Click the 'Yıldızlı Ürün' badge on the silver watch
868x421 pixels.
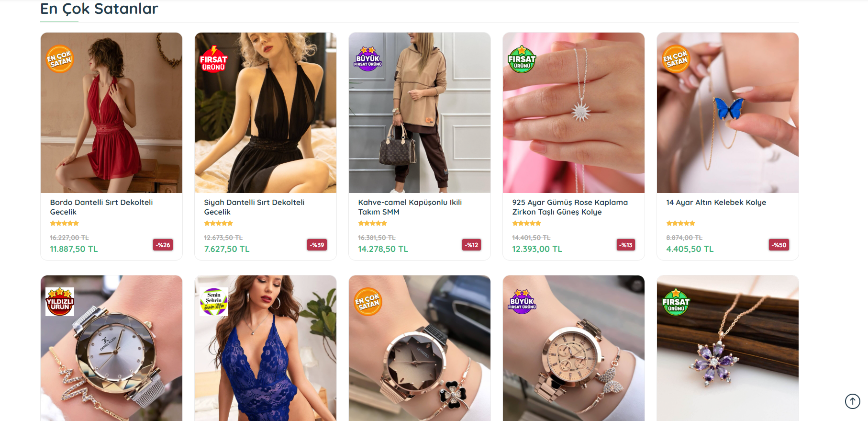point(60,302)
